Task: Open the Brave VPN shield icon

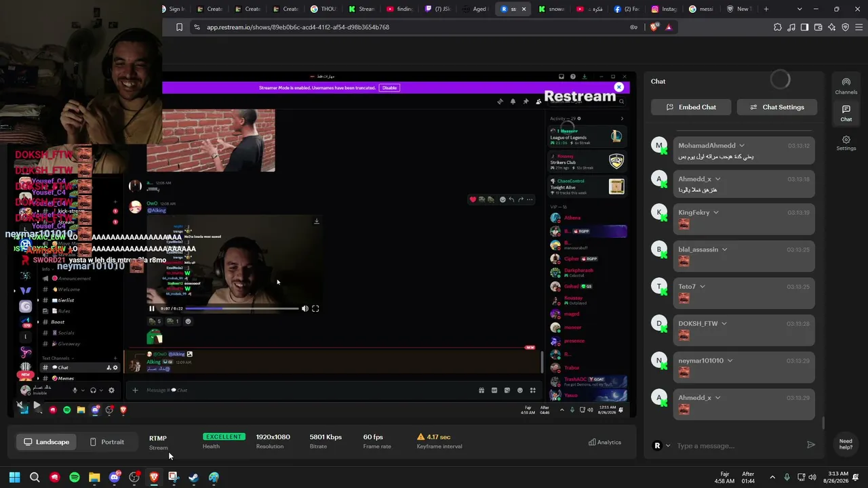Action: coord(845,27)
